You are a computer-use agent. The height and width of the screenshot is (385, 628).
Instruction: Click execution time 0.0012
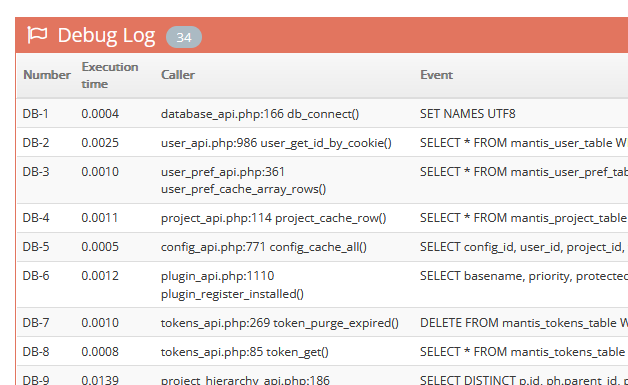pos(100,276)
